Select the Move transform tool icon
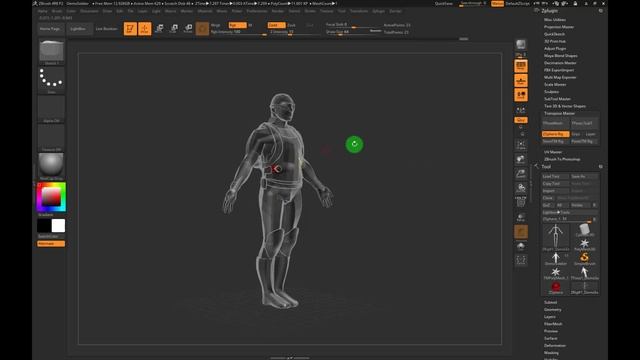 (x=159, y=28)
